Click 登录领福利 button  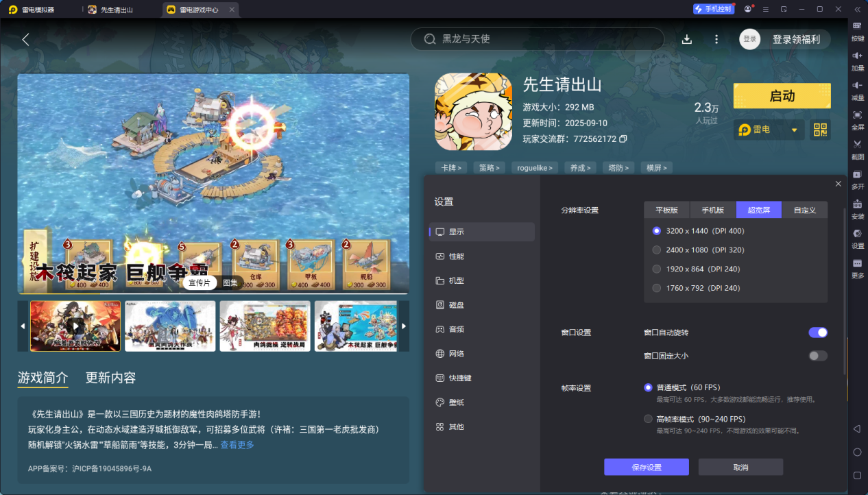tap(796, 39)
